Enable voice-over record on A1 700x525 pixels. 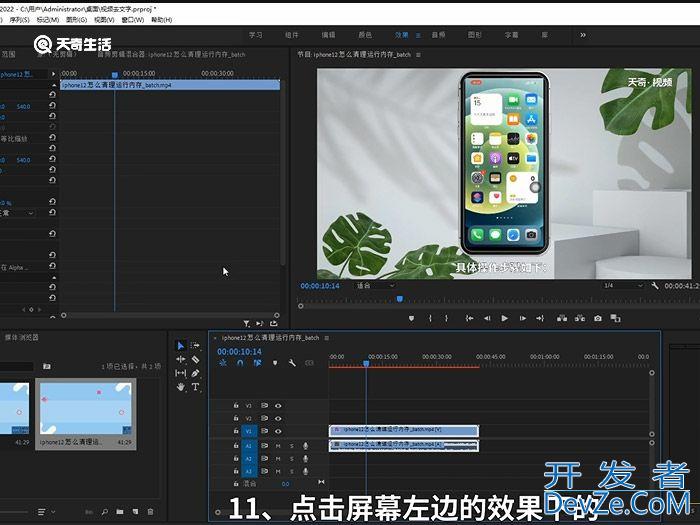[306, 446]
